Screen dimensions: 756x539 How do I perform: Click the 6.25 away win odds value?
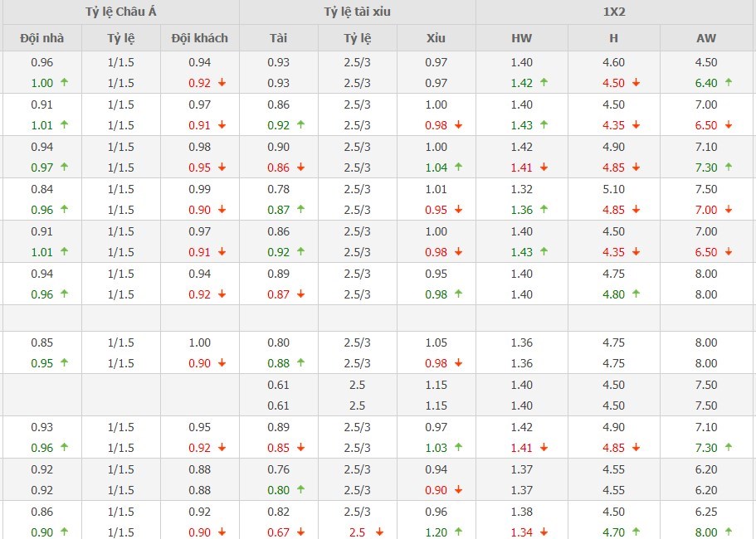pyautogui.click(x=706, y=512)
